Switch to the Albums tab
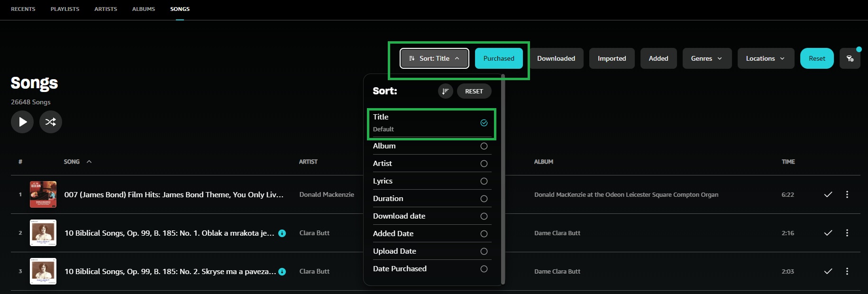Viewport: 868px width, 294px height. pyautogui.click(x=144, y=9)
